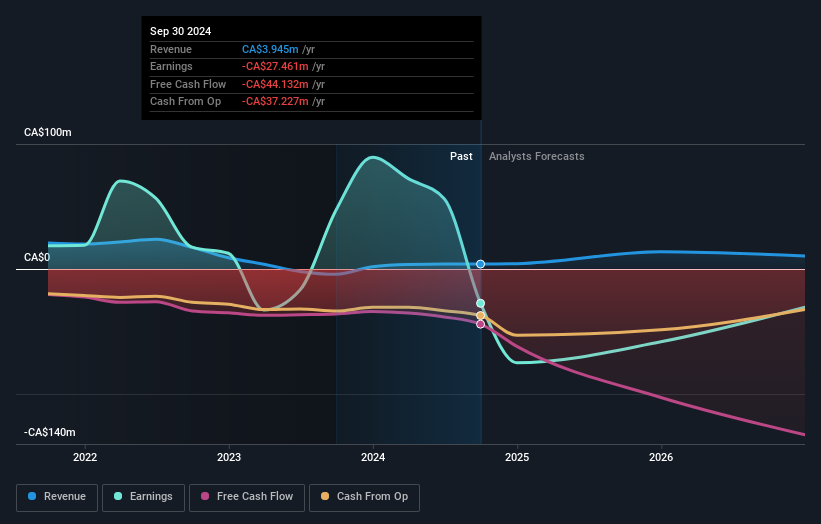
Task: Click the Free Cash Flow tooltip row label
Action: pyautogui.click(x=188, y=84)
